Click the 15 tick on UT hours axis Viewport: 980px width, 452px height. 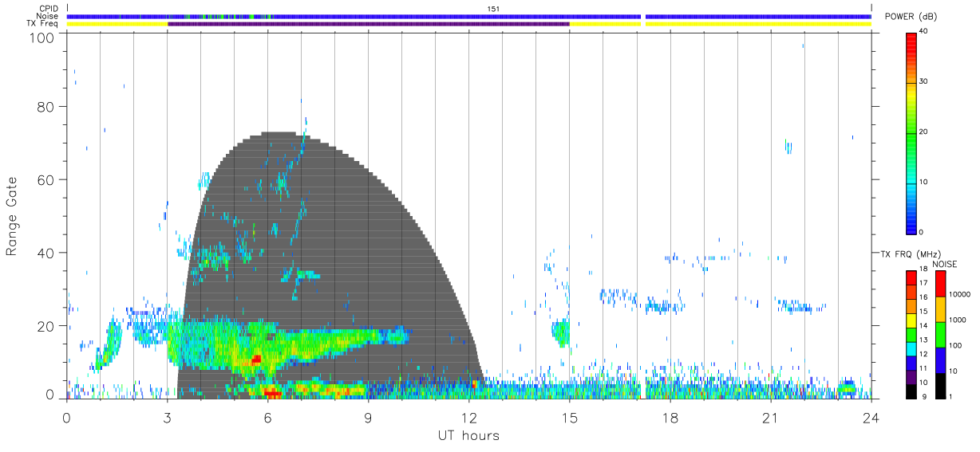click(x=569, y=418)
